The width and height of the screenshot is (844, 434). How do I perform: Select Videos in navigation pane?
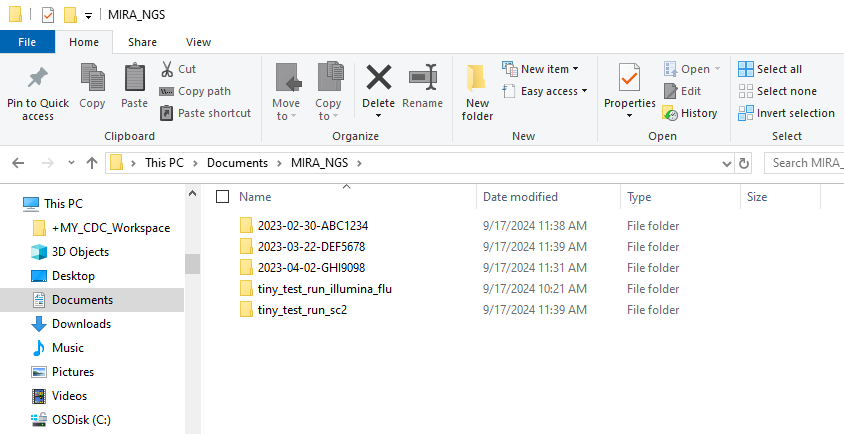pos(59,396)
